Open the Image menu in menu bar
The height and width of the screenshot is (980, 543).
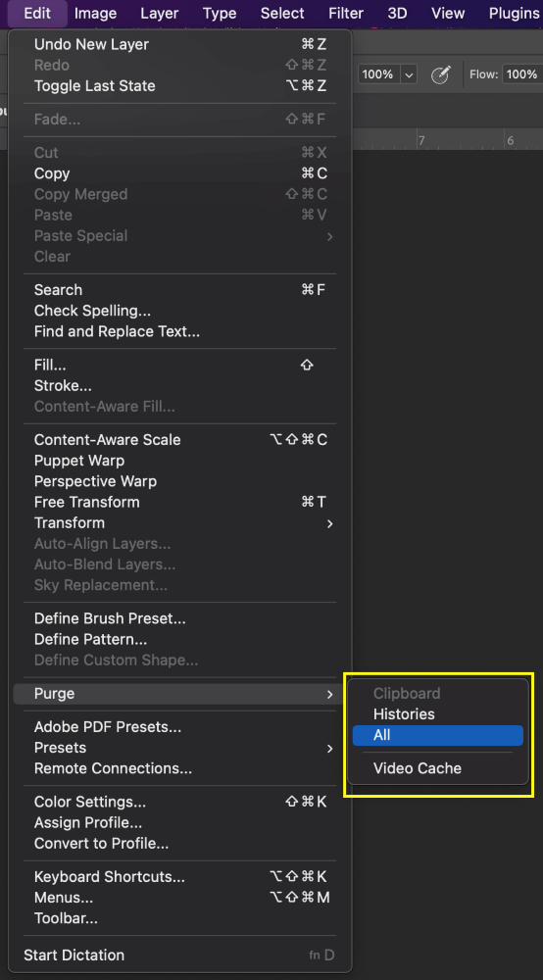click(x=95, y=13)
